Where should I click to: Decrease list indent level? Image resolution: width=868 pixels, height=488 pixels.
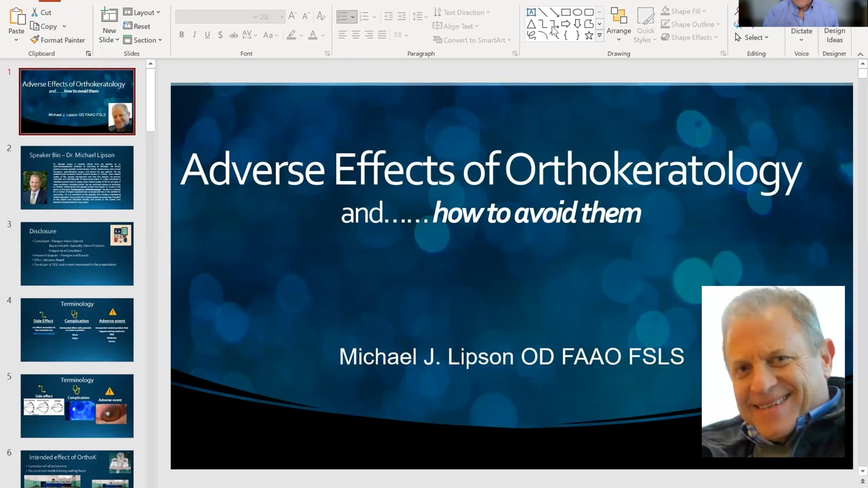coord(389,16)
